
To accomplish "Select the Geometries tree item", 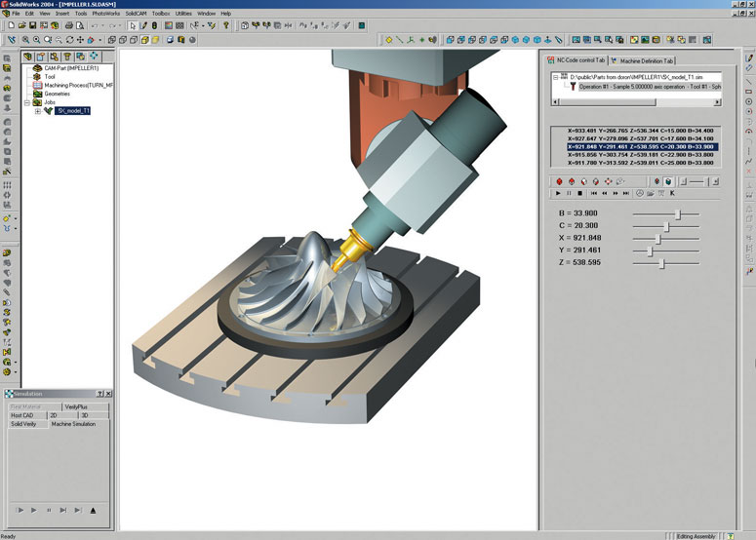I will [57, 94].
